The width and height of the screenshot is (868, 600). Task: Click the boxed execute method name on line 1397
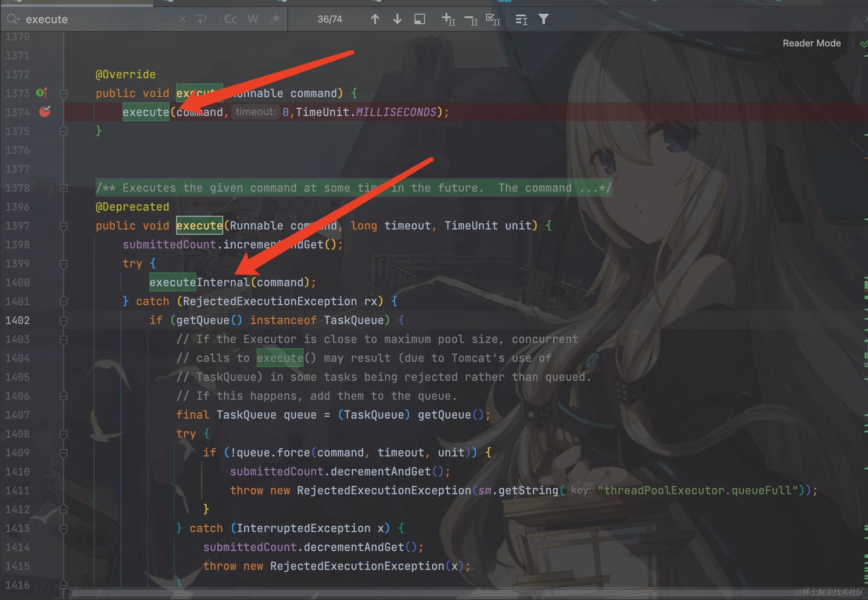200,226
